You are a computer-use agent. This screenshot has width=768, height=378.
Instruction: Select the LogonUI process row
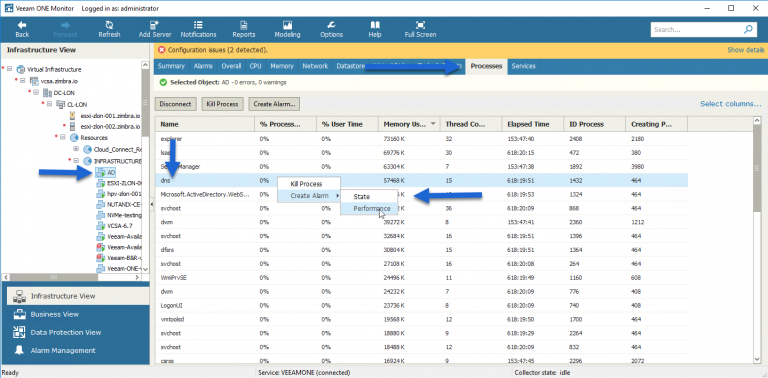click(421, 305)
